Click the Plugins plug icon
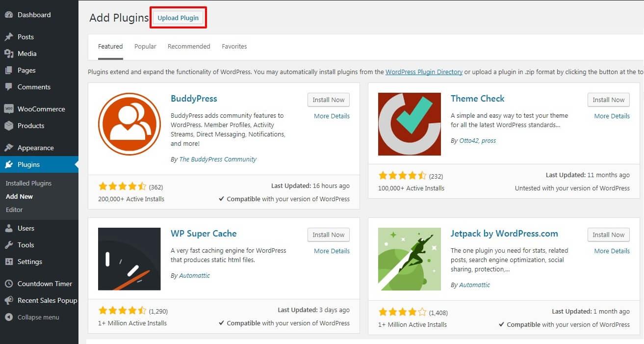 pos(9,164)
